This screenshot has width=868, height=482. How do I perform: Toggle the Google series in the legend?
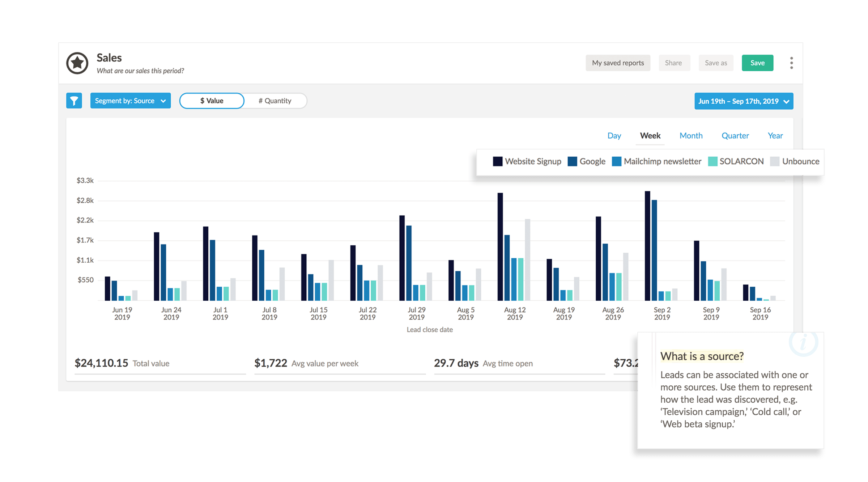[587, 161]
